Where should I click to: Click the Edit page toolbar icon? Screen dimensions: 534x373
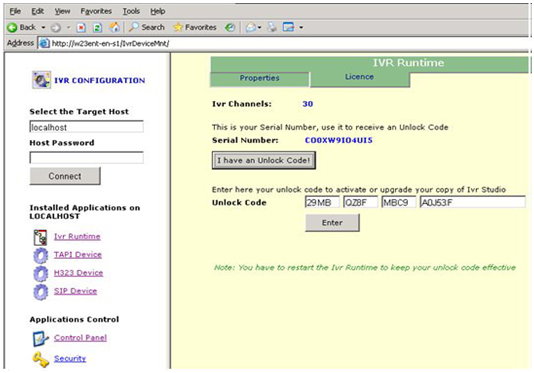pyautogui.click(x=288, y=27)
